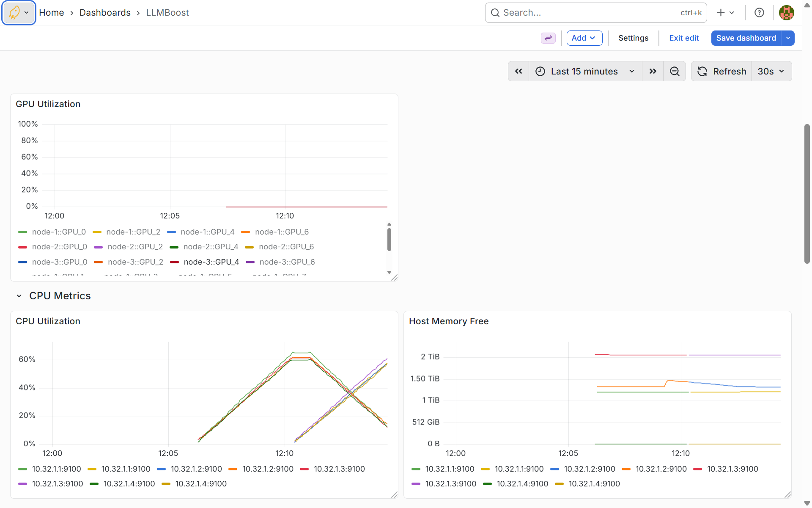Collapse the CPU Metrics row
Image resolution: width=812 pixels, height=508 pixels.
coord(19,295)
